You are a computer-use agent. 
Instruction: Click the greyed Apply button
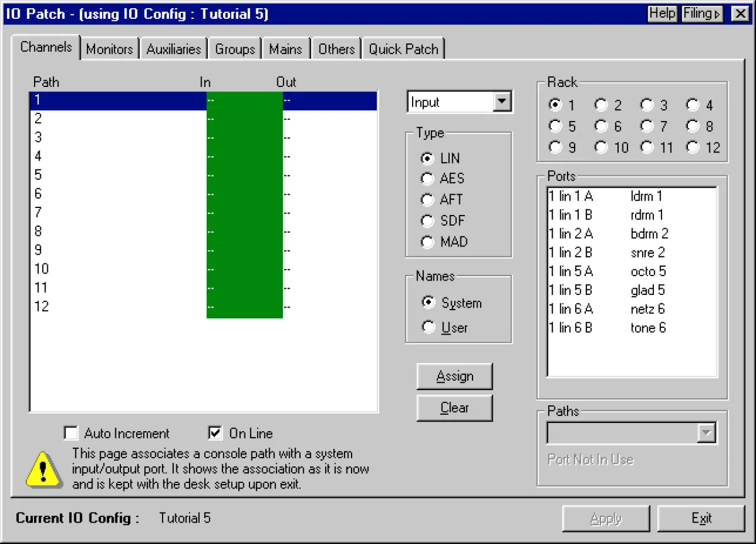click(x=606, y=518)
